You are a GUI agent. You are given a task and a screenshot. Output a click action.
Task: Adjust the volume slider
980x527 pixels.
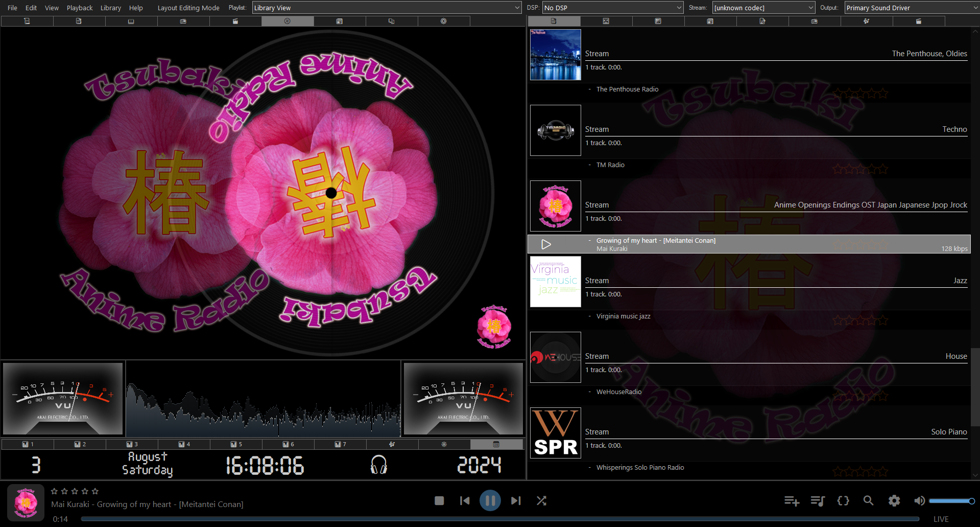tap(952, 501)
